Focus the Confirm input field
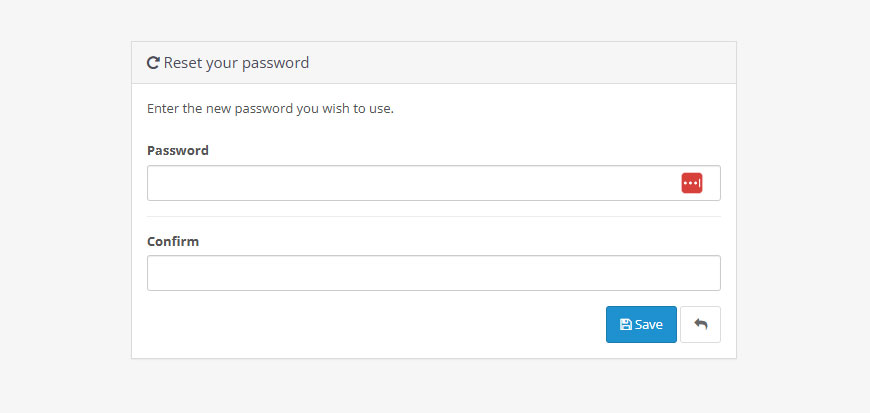Viewport: 870px width, 413px height. [x=433, y=273]
